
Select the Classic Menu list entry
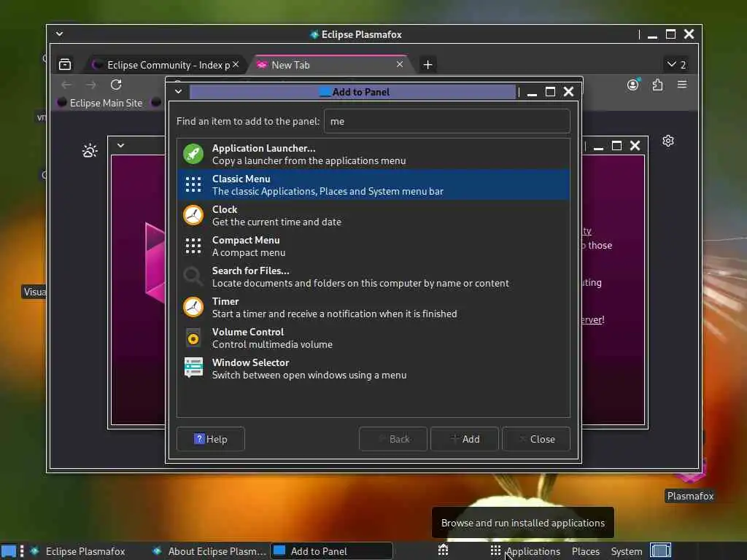(373, 184)
